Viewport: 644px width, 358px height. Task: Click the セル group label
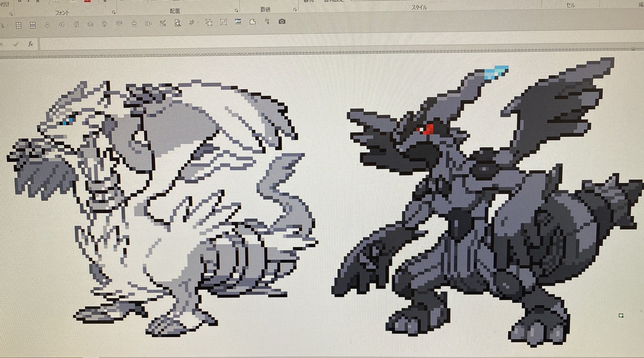571,5
